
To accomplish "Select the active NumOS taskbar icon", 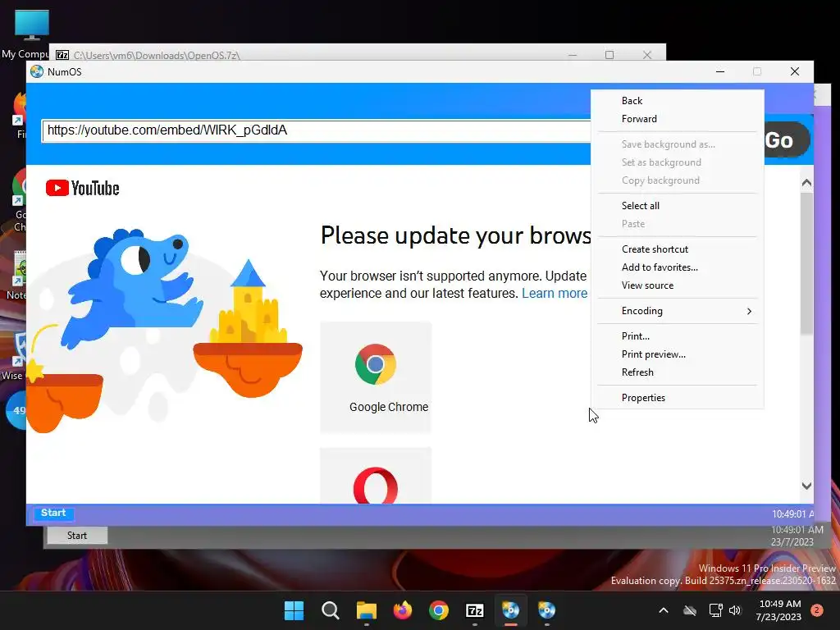I will [510, 610].
